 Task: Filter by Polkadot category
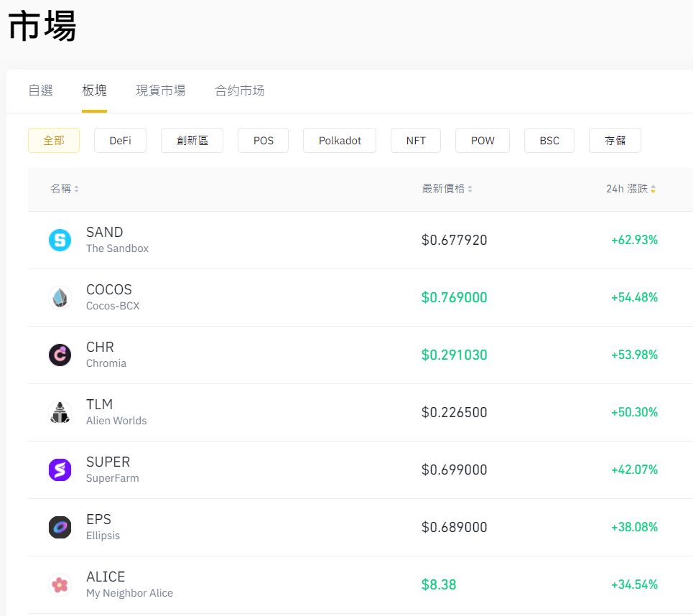pyautogui.click(x=340, y=141)
